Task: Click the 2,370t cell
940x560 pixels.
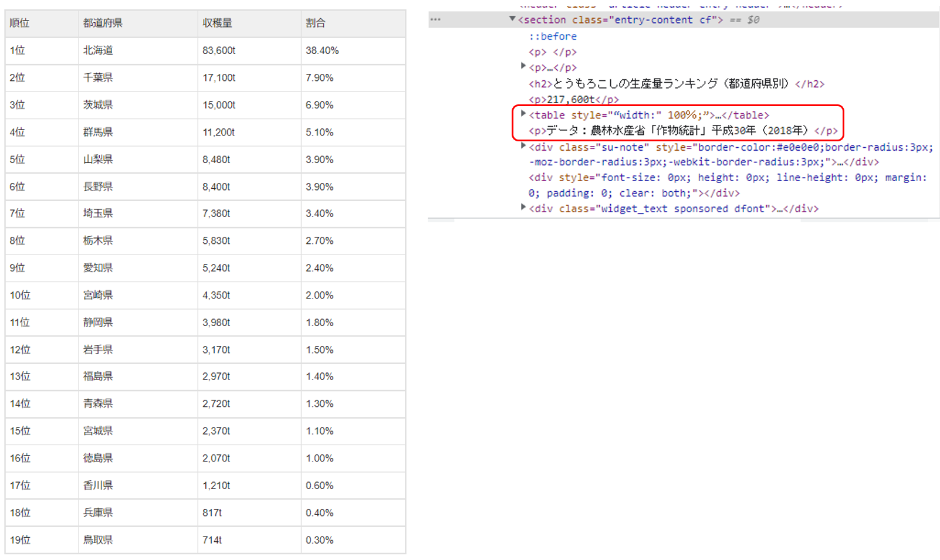Action: pos(249,431)
